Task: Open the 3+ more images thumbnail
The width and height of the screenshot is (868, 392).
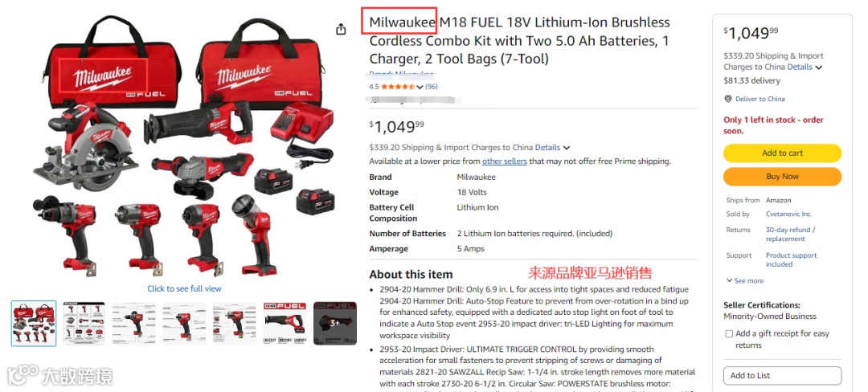Action: [335, 324]
